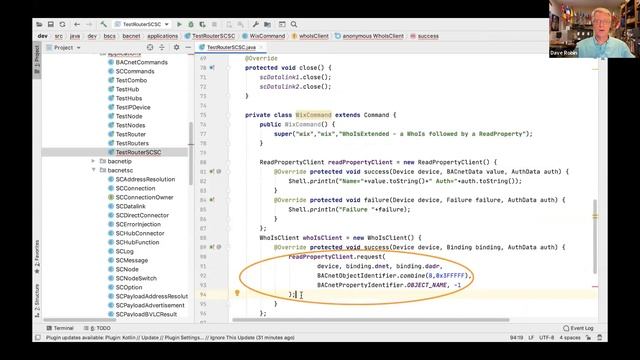Collapse the bacnetsc folder
The height and width of the screenshot is (360, 640).
[93, 170]
